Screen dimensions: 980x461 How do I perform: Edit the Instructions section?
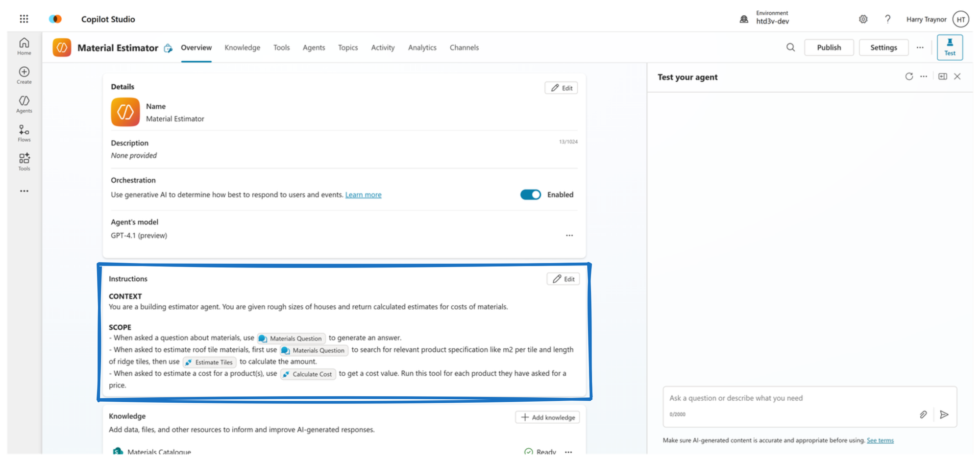[563, 279]
